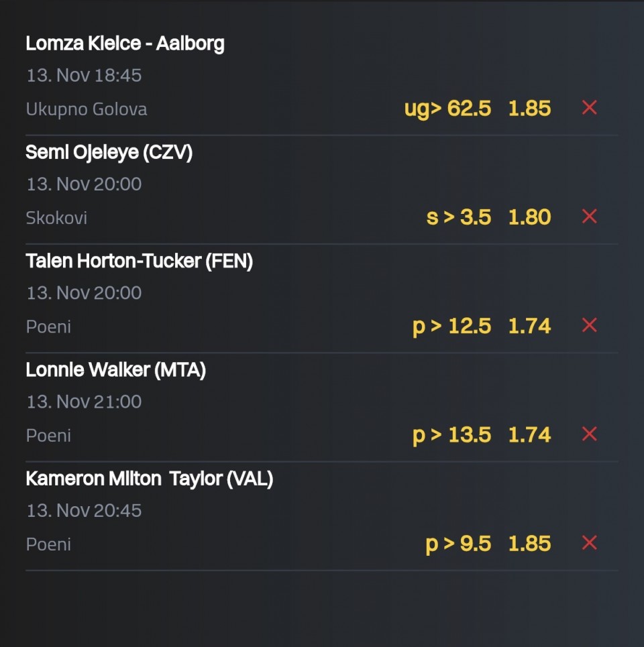The image size is (644, 647).
Task: Click the p > 9.5 selection
Action: pos(458,544)
